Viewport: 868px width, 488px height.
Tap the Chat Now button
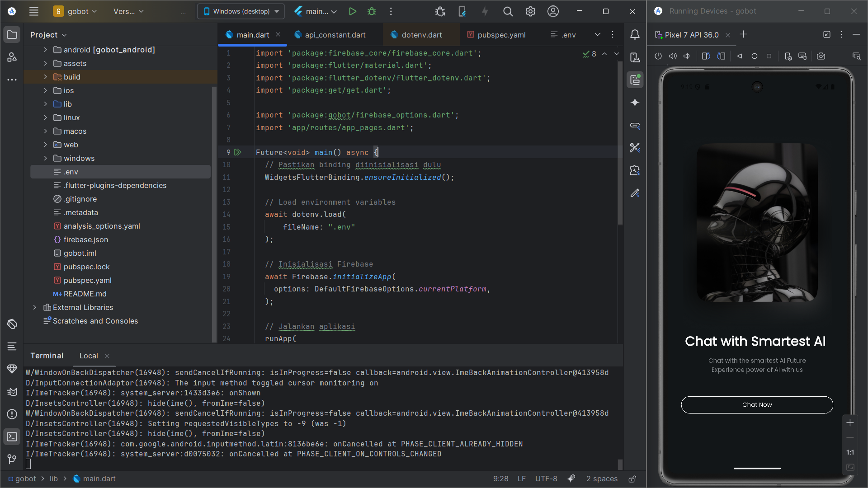pyautogui.click(x=757, y=405)
